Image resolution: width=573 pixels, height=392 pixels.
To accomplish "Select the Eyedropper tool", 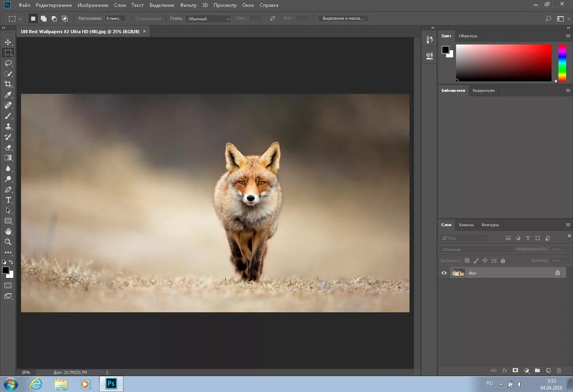I will (x=8, y=95).
